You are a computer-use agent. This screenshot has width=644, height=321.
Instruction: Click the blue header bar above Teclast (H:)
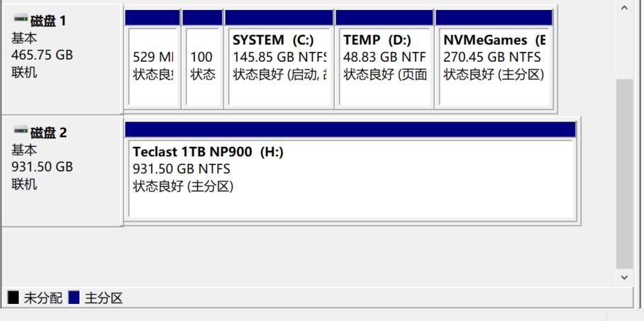(x=350, y=129)
